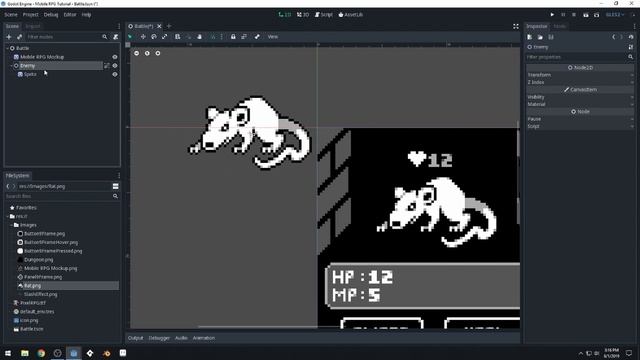Expand the Visibility property section

(580, 97)
